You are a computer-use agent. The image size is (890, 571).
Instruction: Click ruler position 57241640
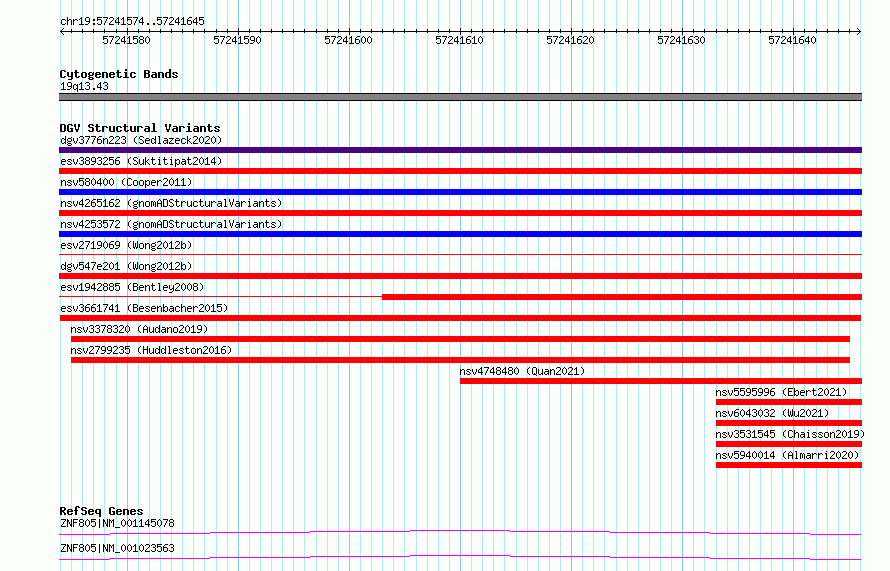[792, 40]
